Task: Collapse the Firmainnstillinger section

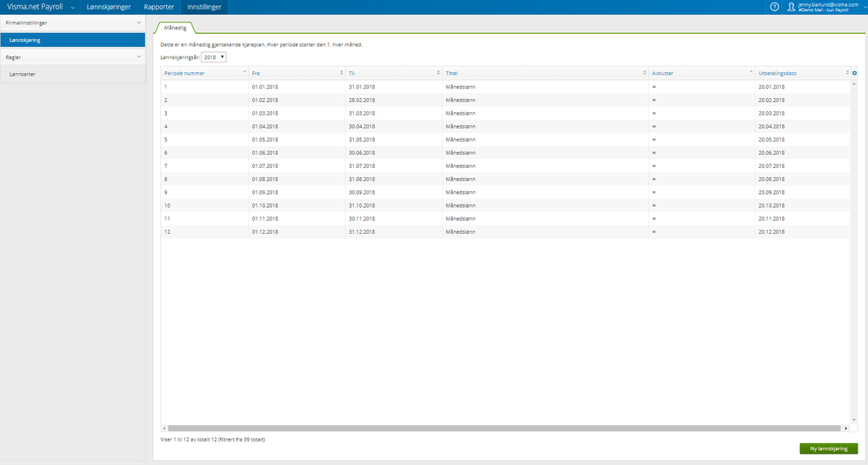Action: point(138,23)
